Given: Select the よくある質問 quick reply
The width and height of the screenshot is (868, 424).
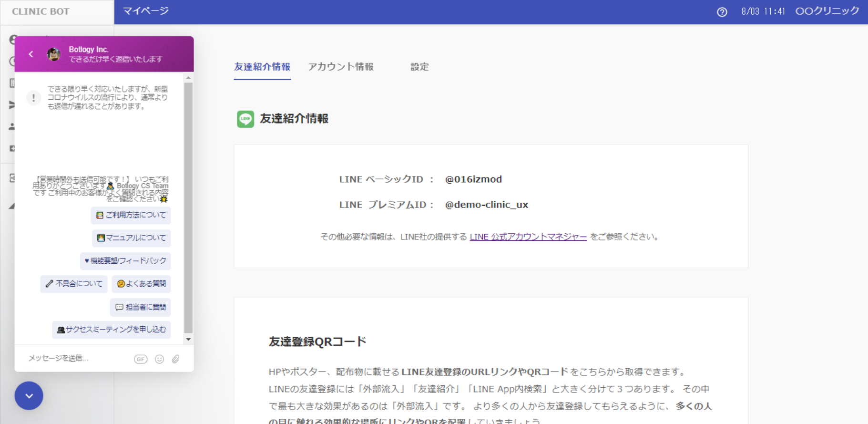Looking at the screenshot, I should point(142,284).
